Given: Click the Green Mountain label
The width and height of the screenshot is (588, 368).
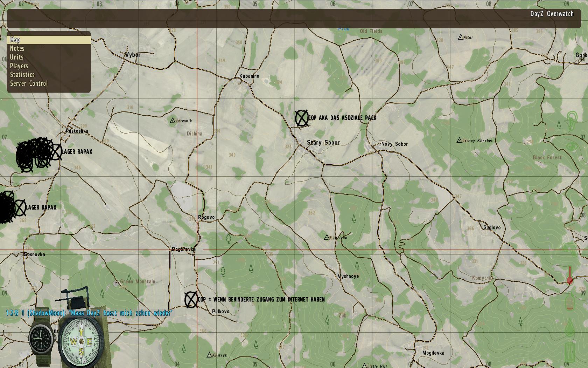Looking at the screenshot, I should [x=138, y=281].
